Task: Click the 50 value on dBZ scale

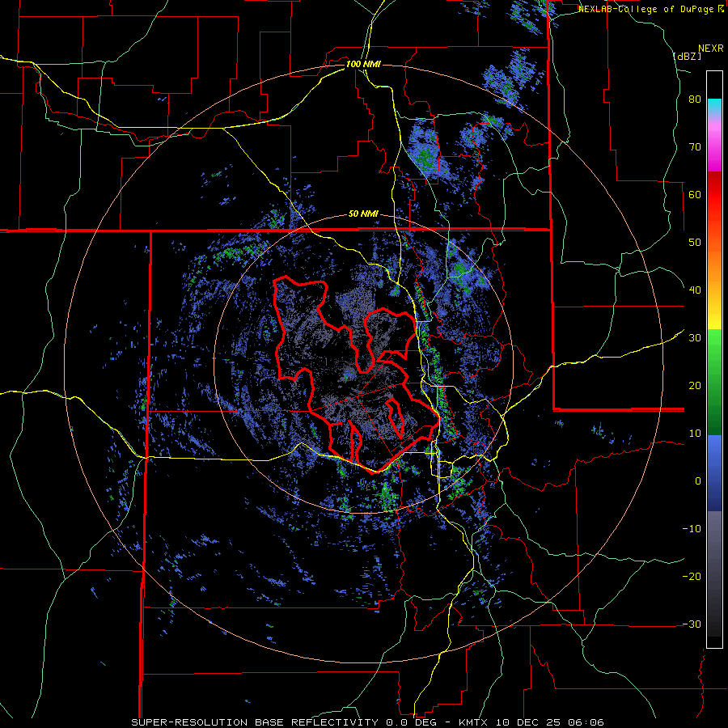Action: [x=695, y=243]
